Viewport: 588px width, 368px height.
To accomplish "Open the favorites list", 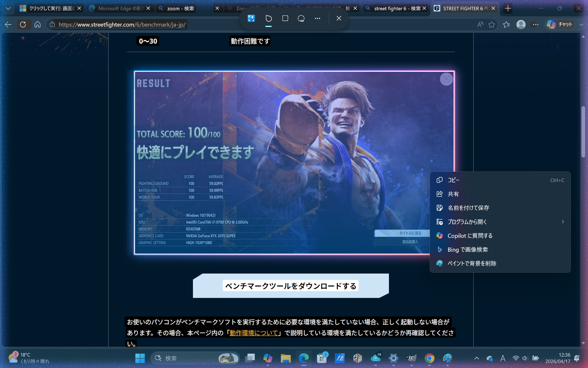I will (506, 25).
